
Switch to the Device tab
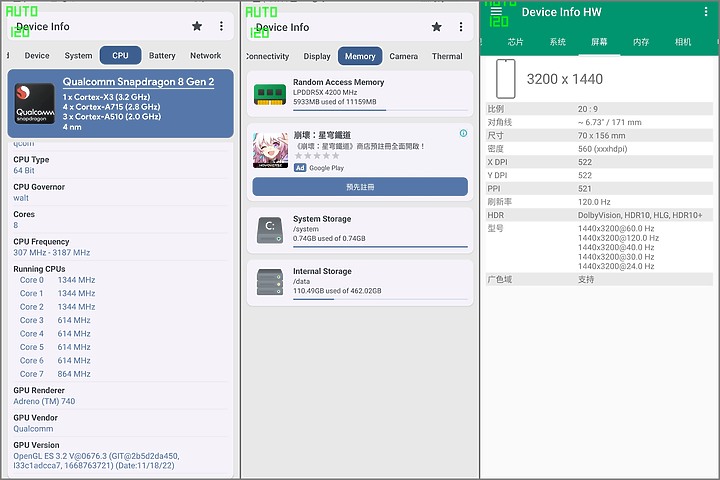click(37, 56)
